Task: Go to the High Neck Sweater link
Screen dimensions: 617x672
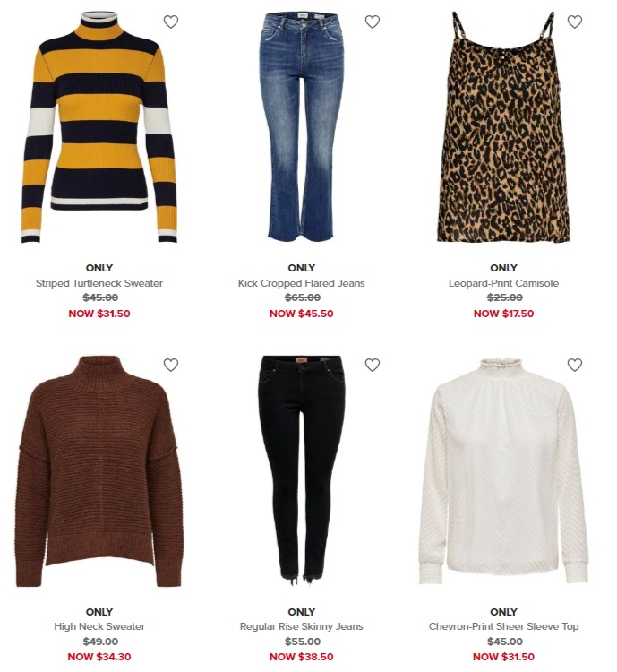Action: tap(99, 626)
